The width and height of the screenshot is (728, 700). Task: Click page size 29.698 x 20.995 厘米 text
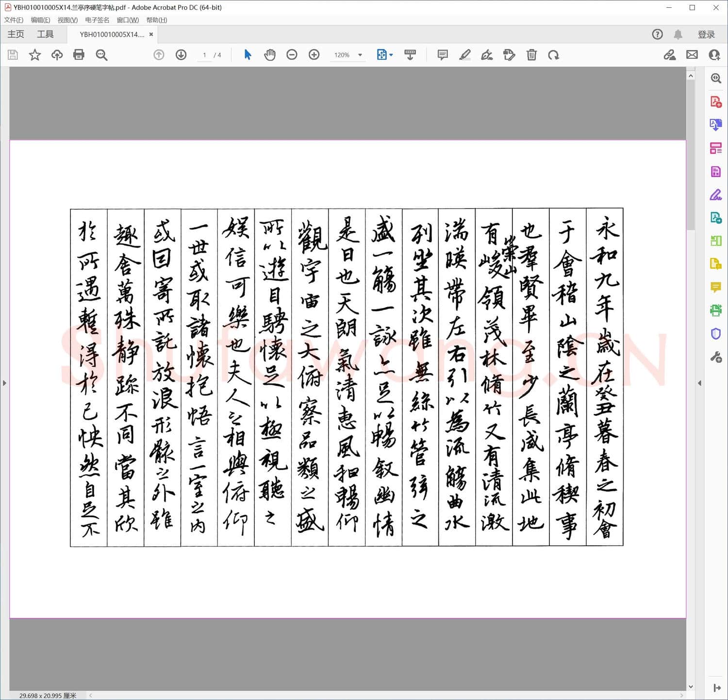click(x=48, y=696)
